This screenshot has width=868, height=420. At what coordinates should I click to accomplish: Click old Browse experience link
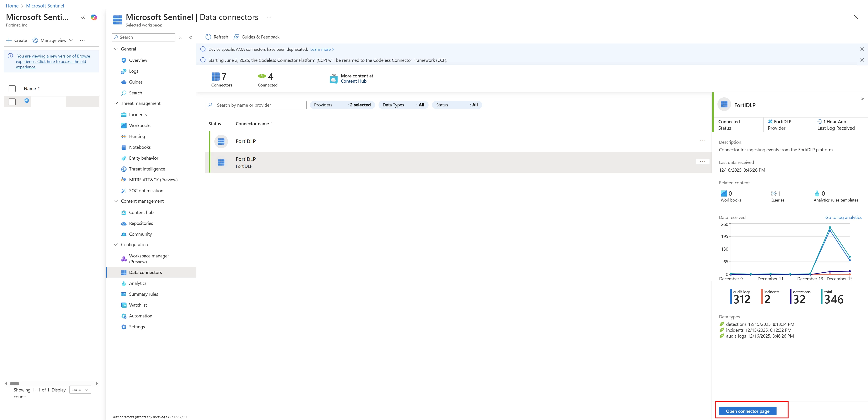(x=53, y=62)
